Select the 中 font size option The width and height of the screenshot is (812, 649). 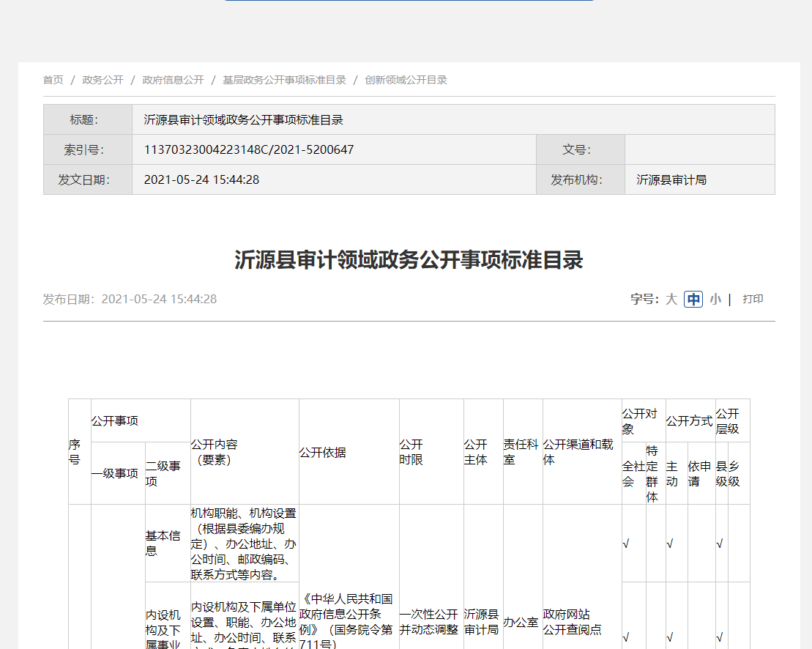point(693,299)
